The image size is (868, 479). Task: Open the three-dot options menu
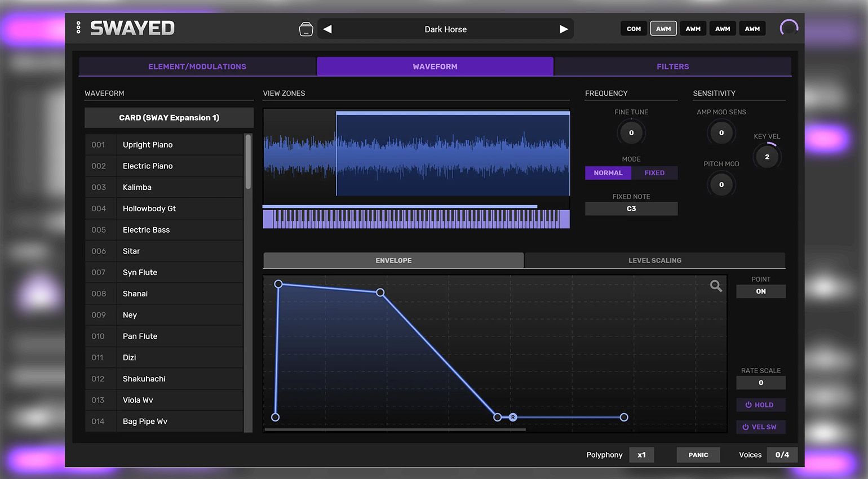pos(78,28)
